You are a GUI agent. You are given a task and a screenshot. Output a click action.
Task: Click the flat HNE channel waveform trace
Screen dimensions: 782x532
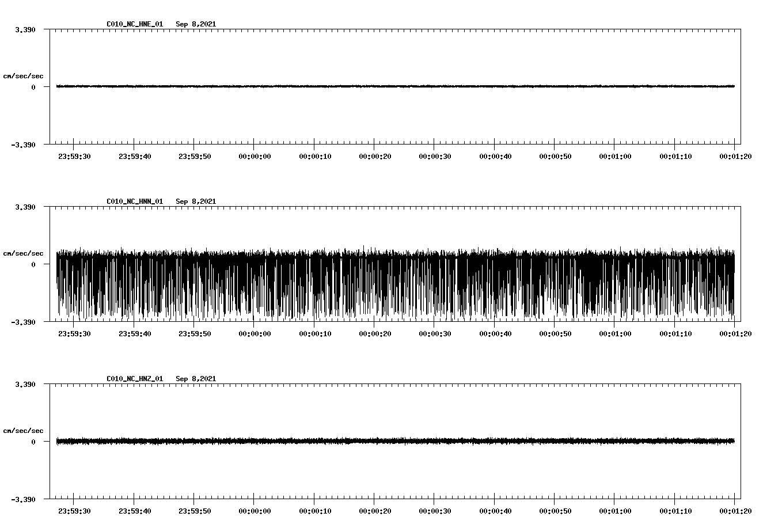[x=396, y=86]
